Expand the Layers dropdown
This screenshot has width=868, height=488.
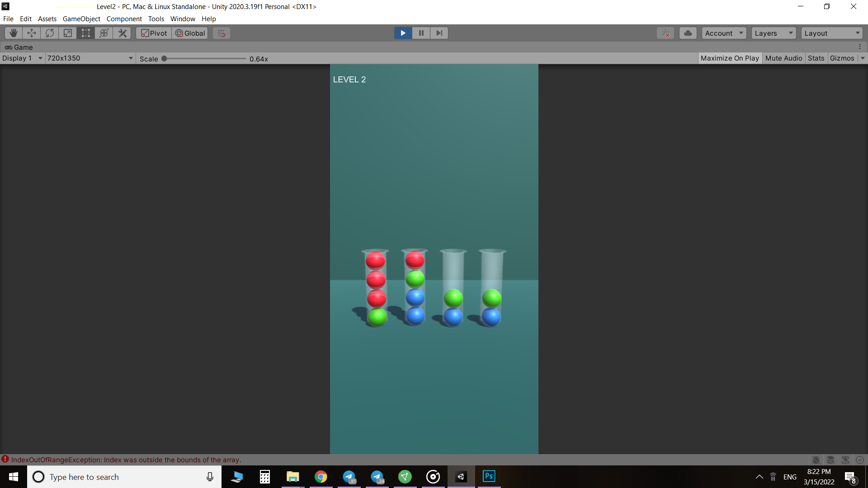click(x=773, y=33)
